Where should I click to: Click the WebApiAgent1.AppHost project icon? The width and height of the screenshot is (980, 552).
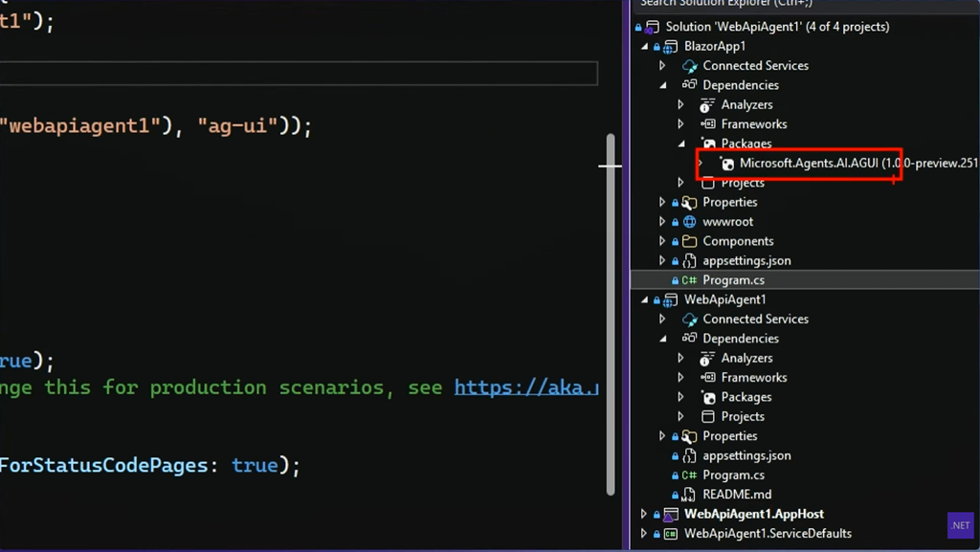tap(671, 515)
